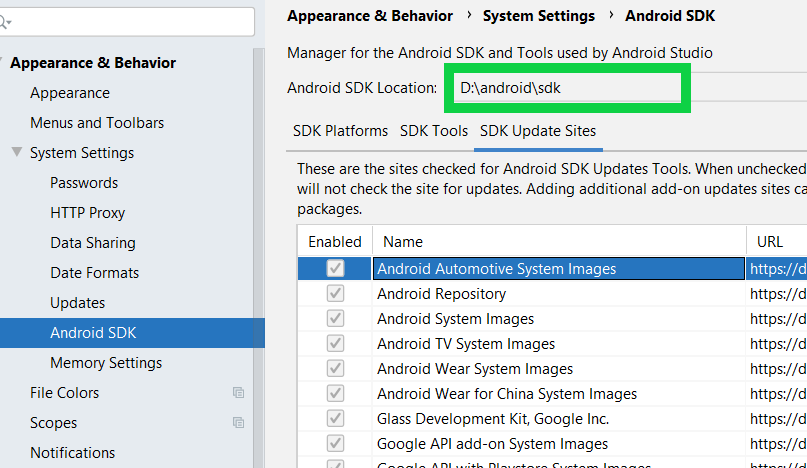Collapse the Appearance & Behavior section
This screenshot has width=807, height=468.
3,63
